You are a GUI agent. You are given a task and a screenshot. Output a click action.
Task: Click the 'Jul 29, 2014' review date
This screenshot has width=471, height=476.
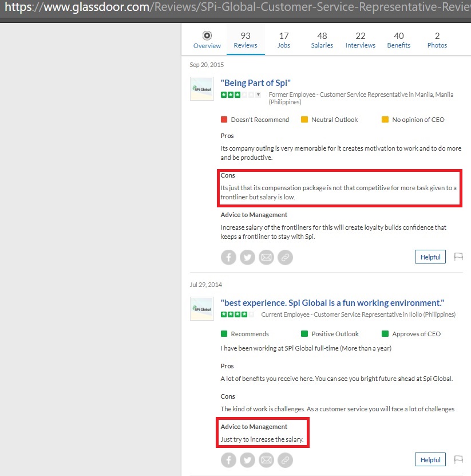(x=205, y=285)
